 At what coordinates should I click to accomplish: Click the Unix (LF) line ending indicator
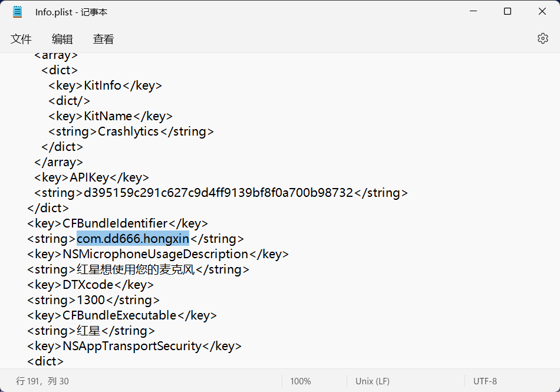[373, 381]
